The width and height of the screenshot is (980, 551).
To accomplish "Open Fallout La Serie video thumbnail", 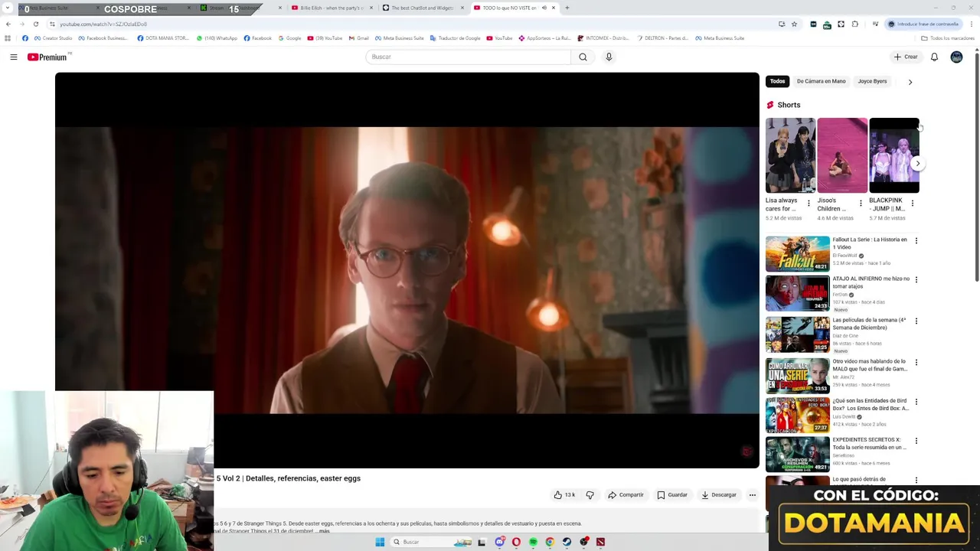I will tap(797, 253).
